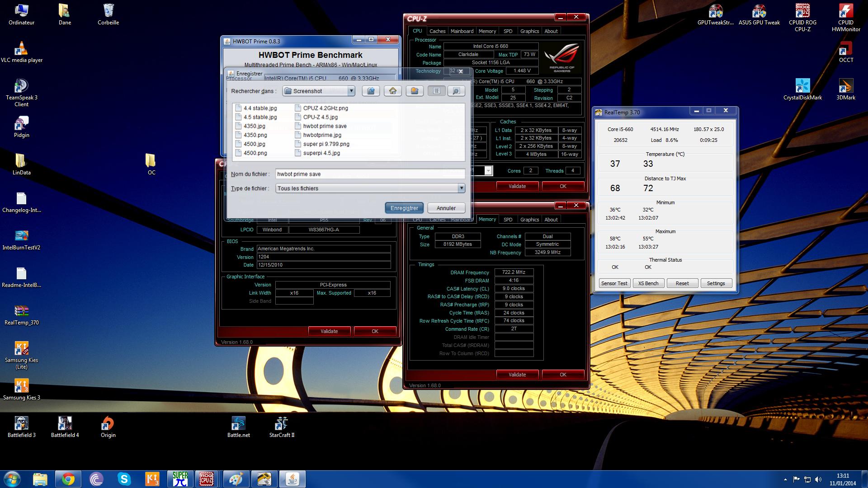
Task: Click Validate in top CPU-Z CPU window
Action: (517, 186)
